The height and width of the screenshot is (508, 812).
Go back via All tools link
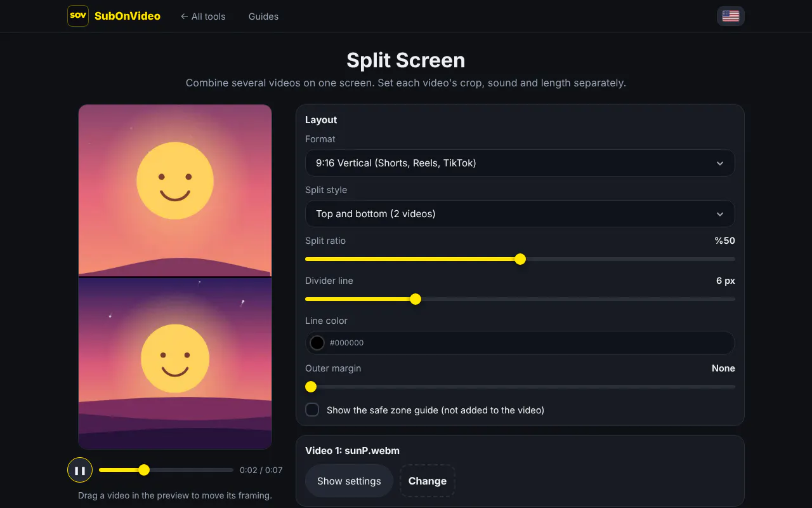203,17
